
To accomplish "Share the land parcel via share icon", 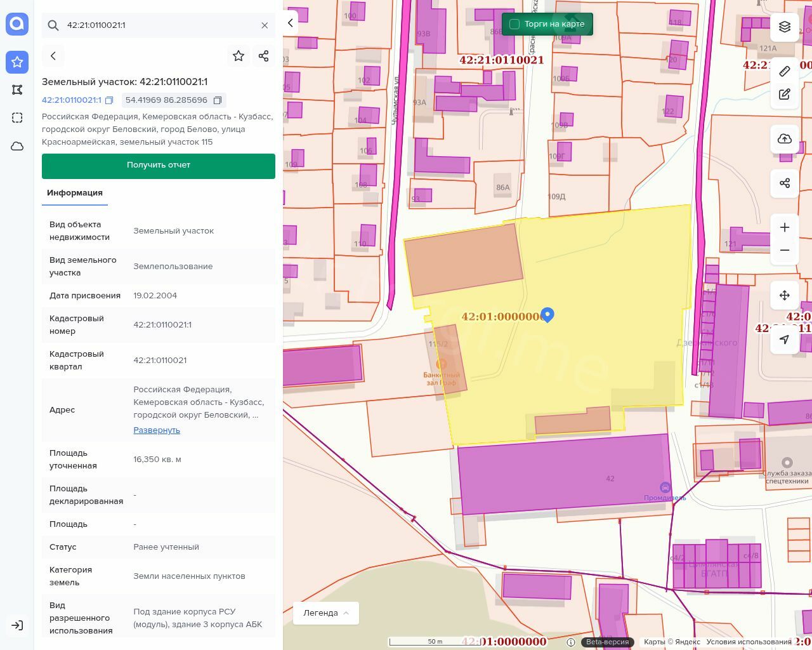I will click(264, 56).
